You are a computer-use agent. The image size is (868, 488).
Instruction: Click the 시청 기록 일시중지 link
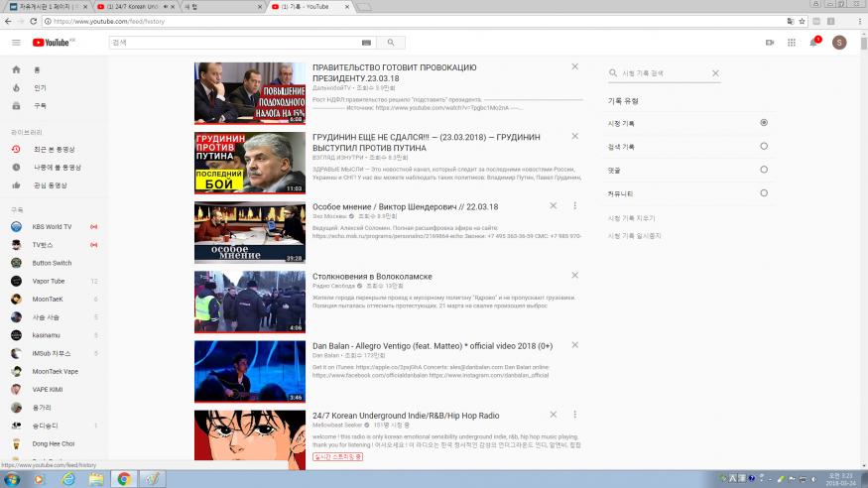point(634,236)
